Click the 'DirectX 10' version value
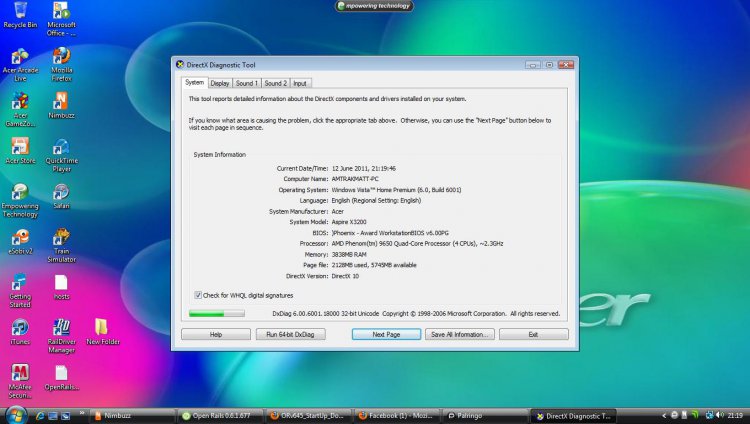This screenshot has width=750, height=424. [x=345, y=276]
